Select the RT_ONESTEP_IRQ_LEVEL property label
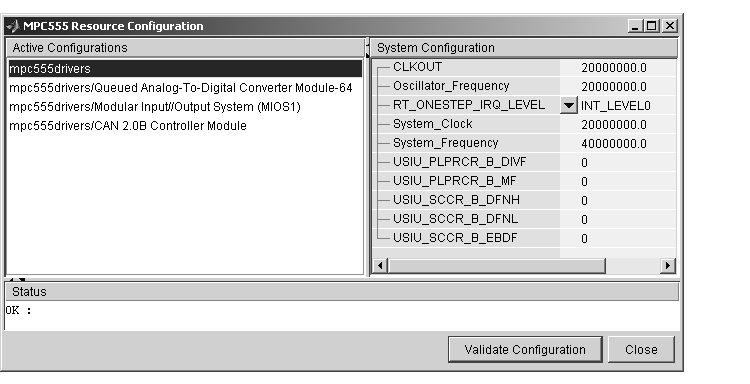This screenshot has height=384, width=750. [469, 105]
